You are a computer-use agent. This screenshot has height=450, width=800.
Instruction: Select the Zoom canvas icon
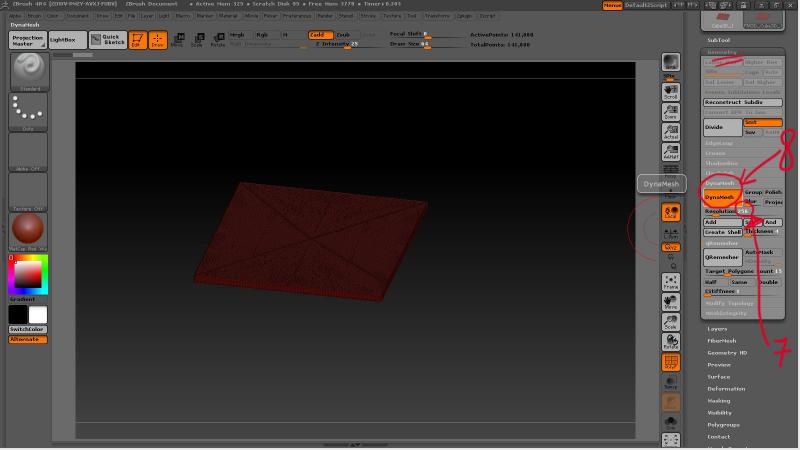tap(670, 112)
